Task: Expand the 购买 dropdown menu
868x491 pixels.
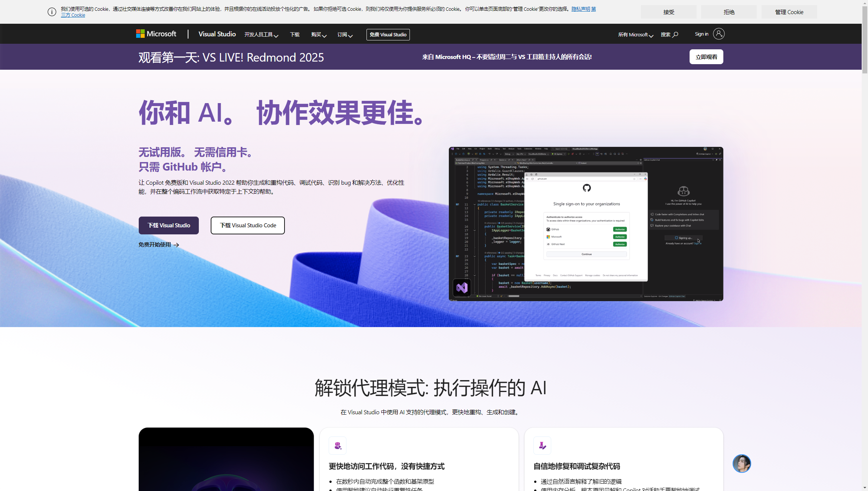Action: (x=319, y=34)
